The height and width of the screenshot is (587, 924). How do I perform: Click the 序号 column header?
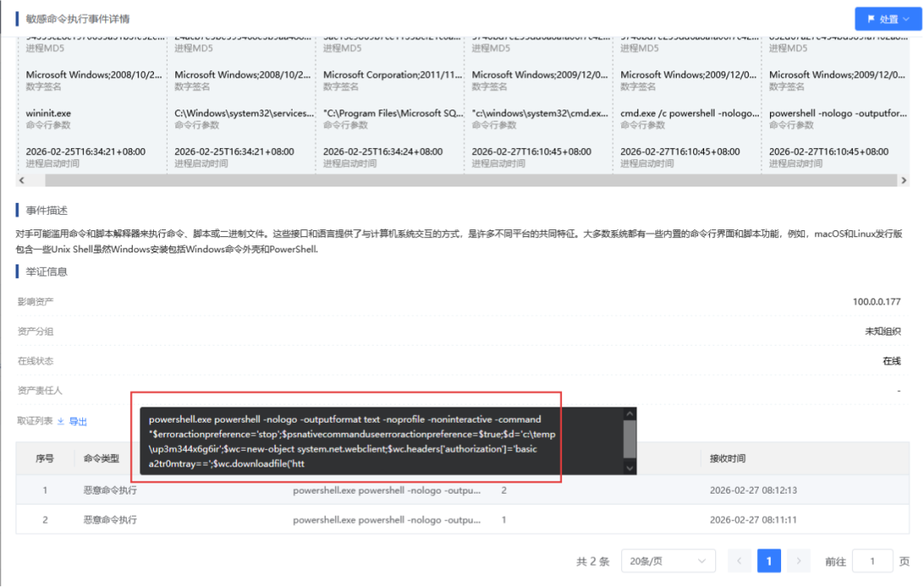[x=44, y=459]
